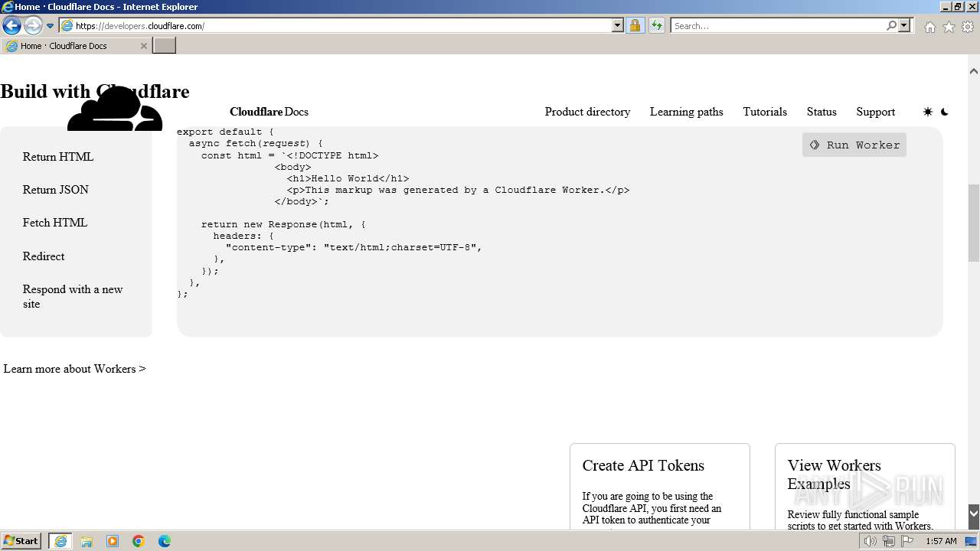Click the refresh page icon
This screenshot has width=980, height=551.
656,26
